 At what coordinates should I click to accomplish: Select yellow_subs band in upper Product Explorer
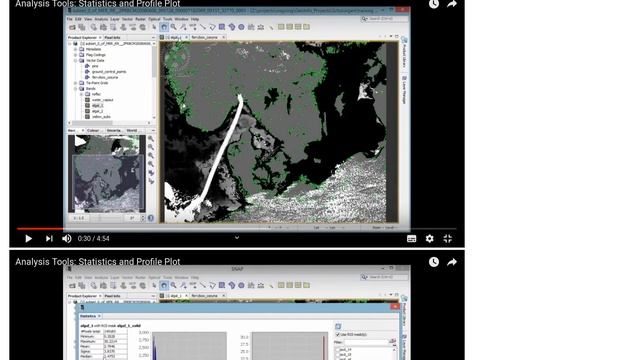(101, 117)
